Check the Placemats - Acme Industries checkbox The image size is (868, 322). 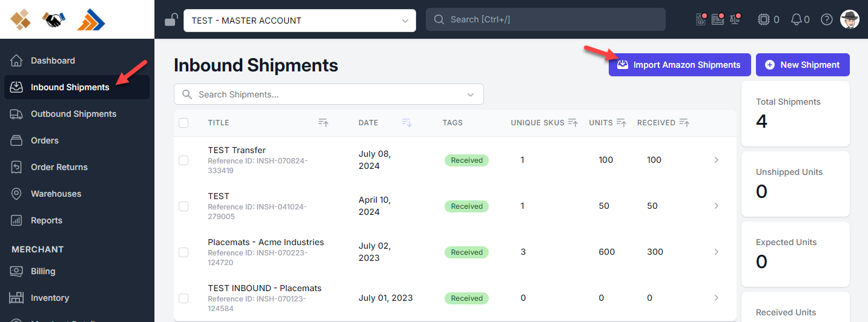pos(184,252)
